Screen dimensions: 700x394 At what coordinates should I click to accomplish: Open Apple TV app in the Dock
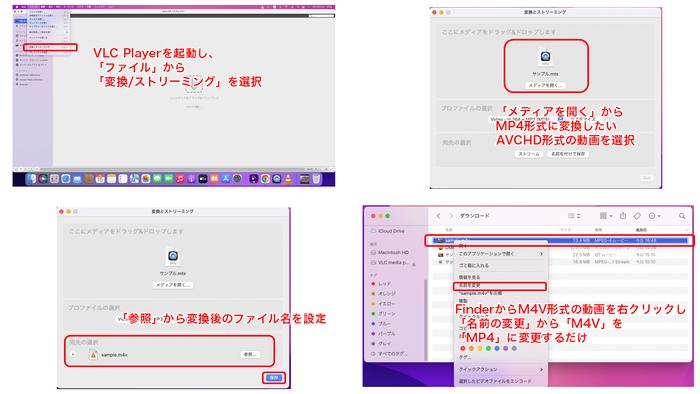click(203, 179)
